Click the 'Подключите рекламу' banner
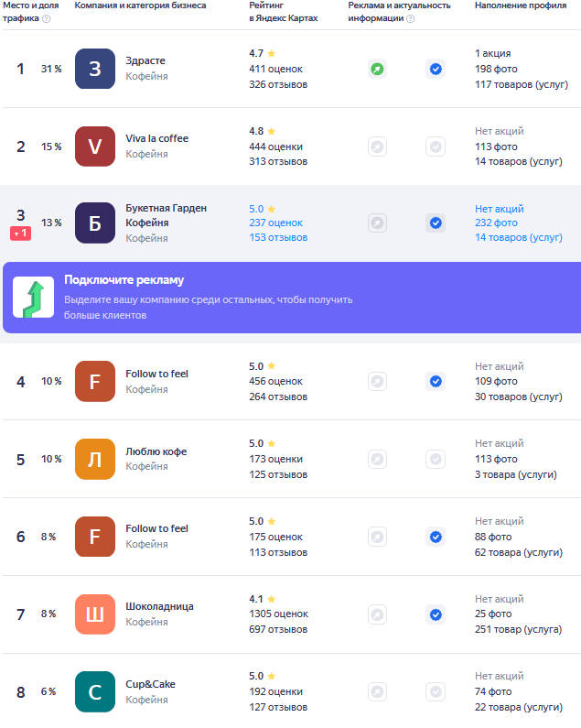 292,298
